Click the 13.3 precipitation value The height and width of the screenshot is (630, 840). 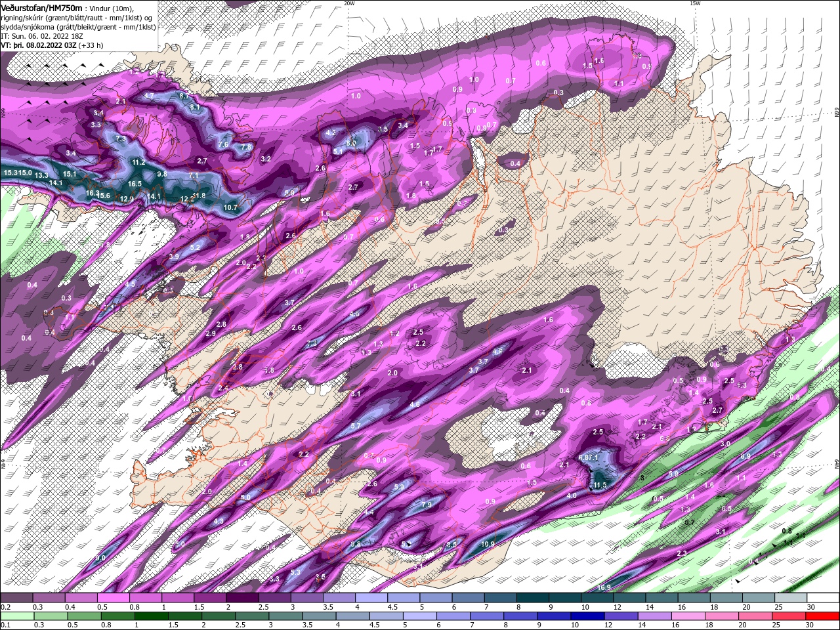41,175
